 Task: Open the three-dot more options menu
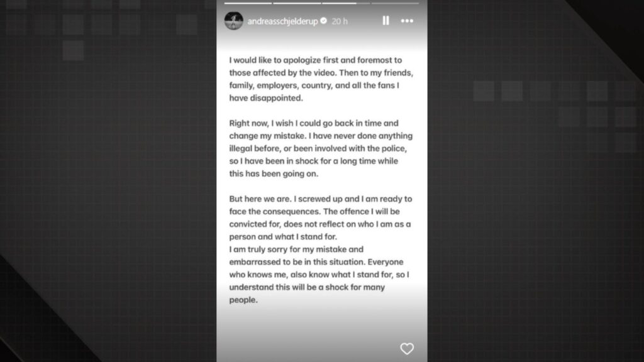click(407, 21)
